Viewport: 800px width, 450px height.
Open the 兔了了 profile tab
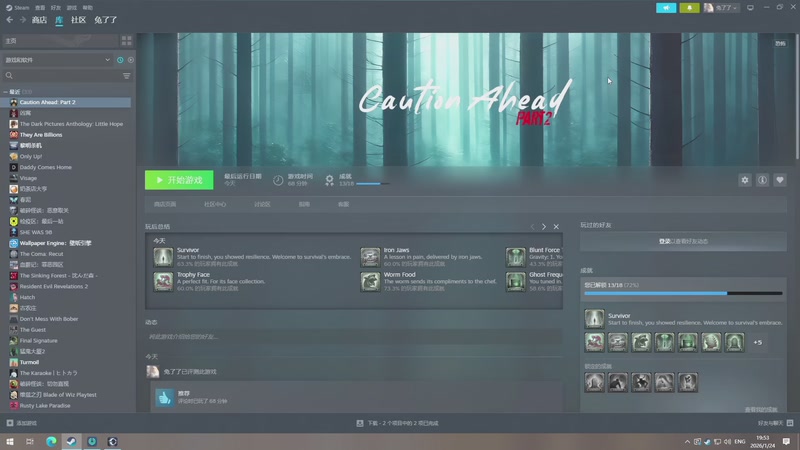pyautogui.click(x=106, y=20)
